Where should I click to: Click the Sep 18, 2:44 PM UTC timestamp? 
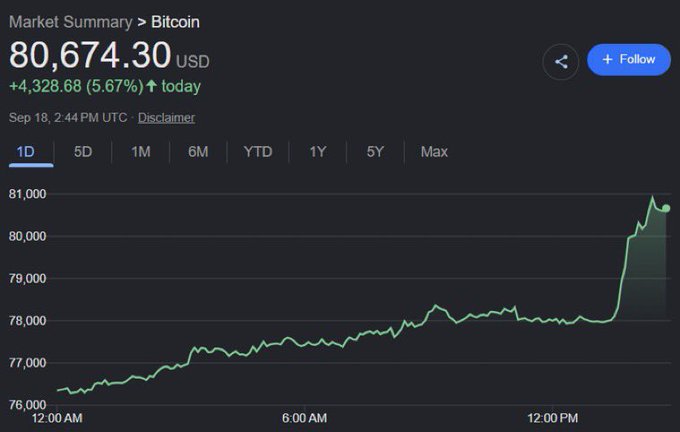point(68,118)
